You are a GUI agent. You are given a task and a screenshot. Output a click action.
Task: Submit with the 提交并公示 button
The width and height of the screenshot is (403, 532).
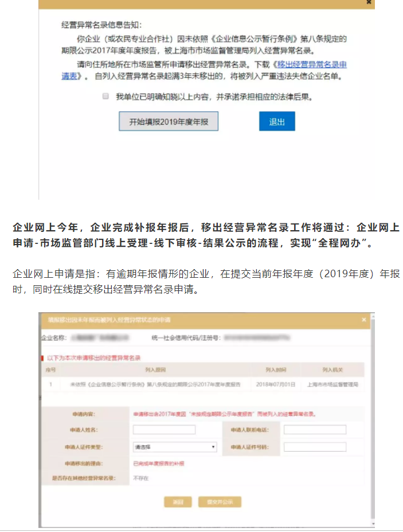[220, 502]
